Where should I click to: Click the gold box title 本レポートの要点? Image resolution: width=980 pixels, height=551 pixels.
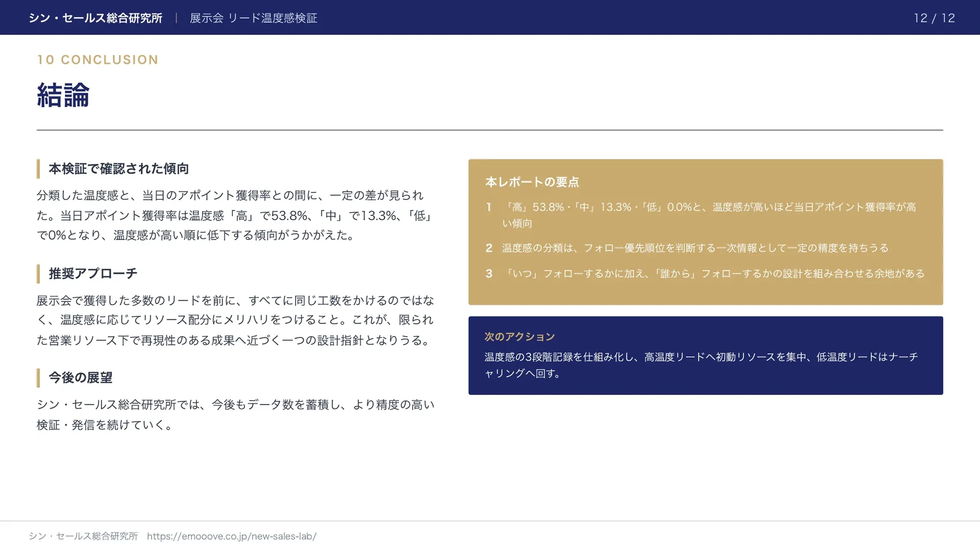pos(532,182)
